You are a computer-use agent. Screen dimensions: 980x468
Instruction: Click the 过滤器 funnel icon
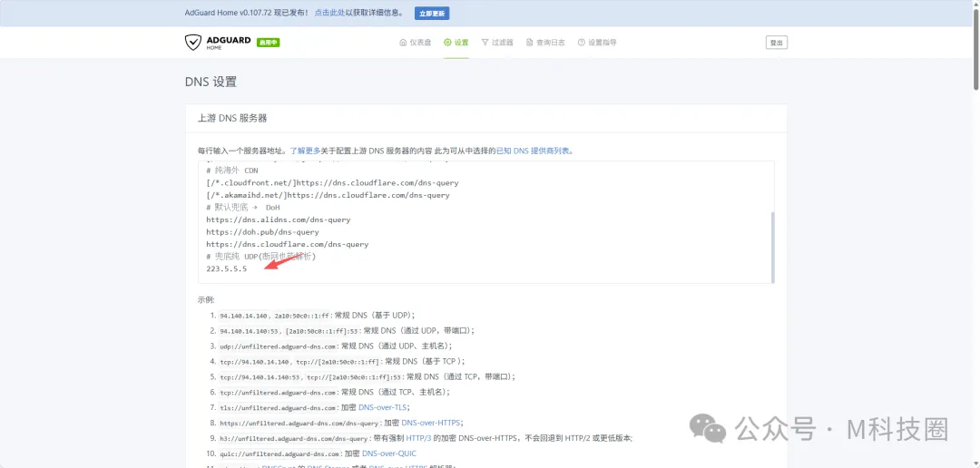click(485, 43)
